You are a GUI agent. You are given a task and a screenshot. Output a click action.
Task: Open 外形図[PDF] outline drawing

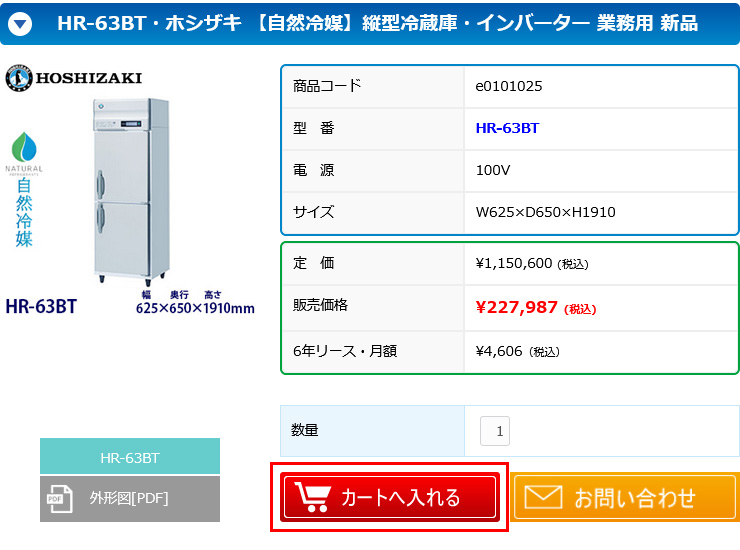130,499
